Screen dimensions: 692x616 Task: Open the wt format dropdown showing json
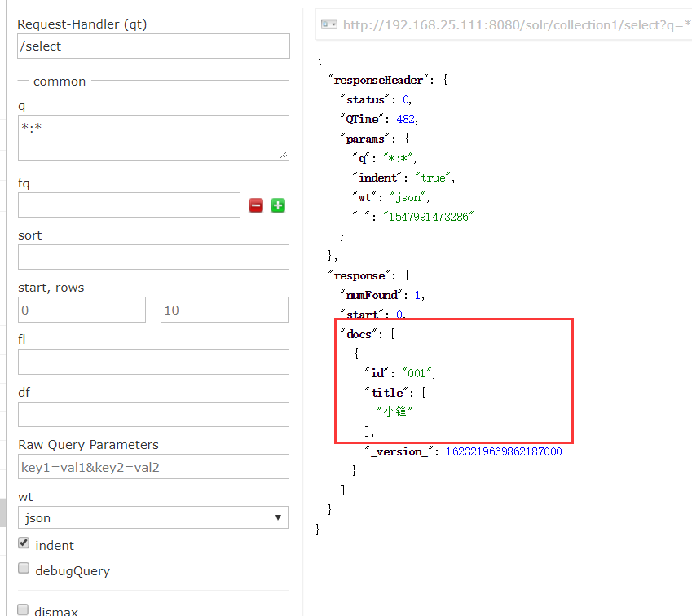[x=153, y=517]
